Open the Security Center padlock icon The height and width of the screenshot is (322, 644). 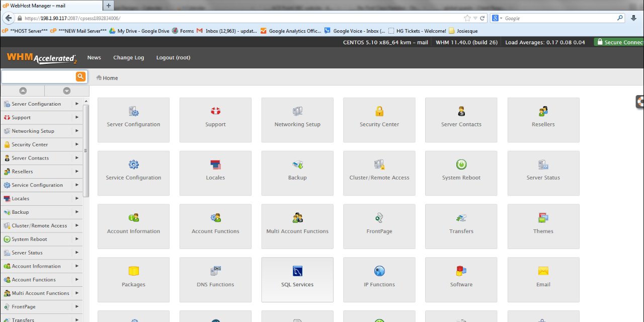click(379, 111)
